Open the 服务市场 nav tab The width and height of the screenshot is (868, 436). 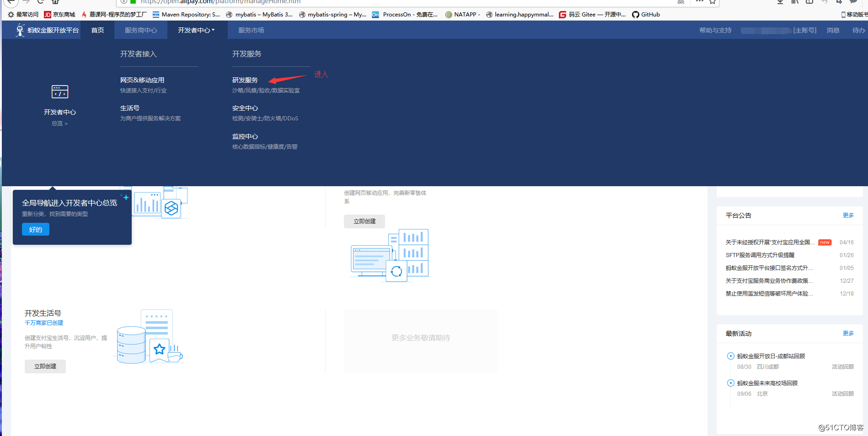pos(251,30)
